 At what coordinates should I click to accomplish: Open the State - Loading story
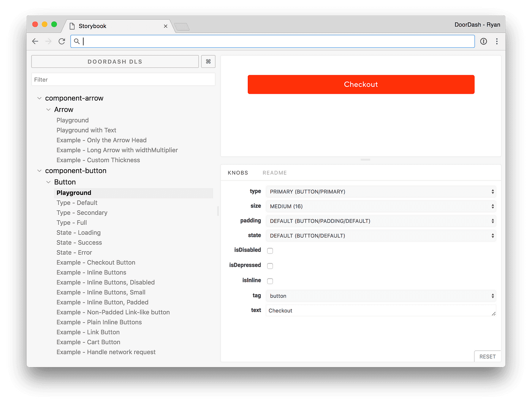coord(78,233)
